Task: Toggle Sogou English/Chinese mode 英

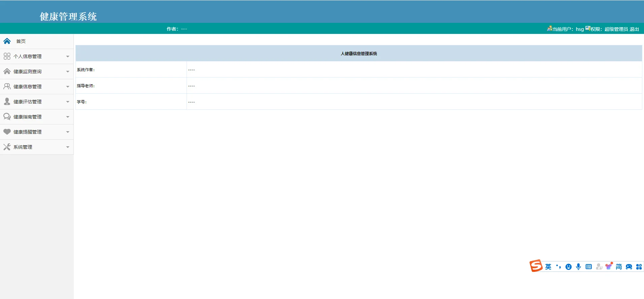Action: click(548, 267)
